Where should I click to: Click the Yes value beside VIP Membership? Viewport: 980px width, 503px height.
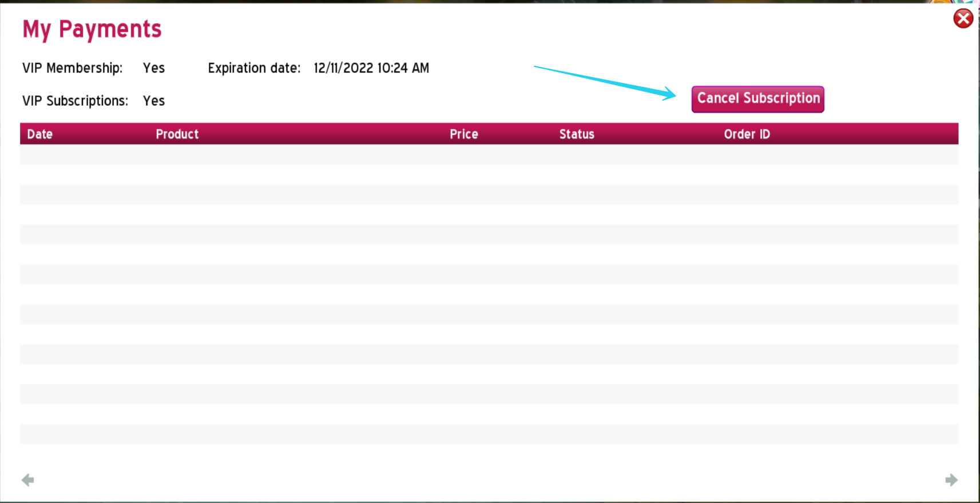point(153,68)
